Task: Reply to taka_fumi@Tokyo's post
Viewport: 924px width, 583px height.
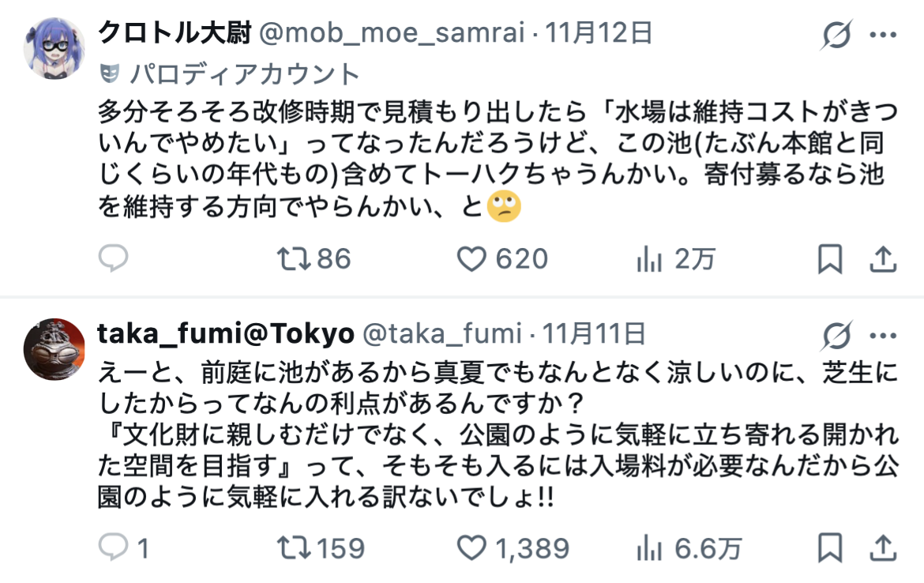Action: (x=113, y=547)
